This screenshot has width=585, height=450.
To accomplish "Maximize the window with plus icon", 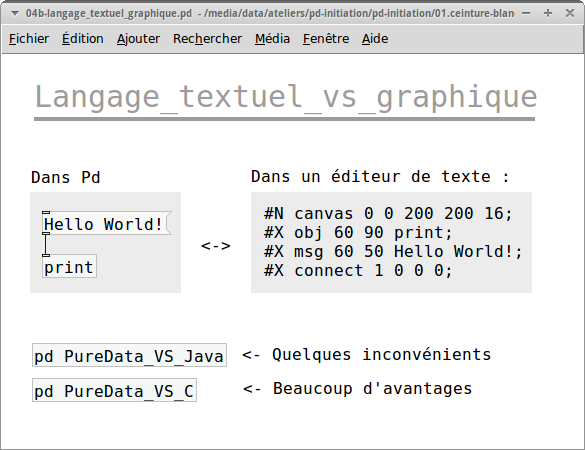I will (x=548, y=13).
